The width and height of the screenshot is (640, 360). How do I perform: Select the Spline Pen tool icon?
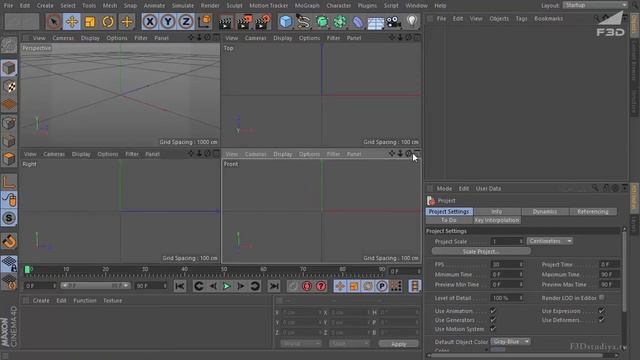(x=303, y=22)
